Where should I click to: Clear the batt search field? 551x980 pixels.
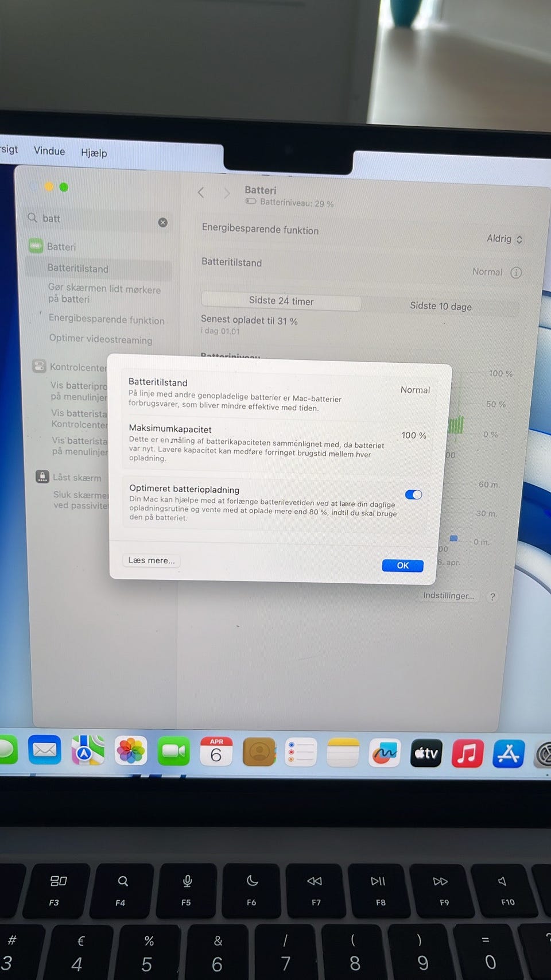163,222
